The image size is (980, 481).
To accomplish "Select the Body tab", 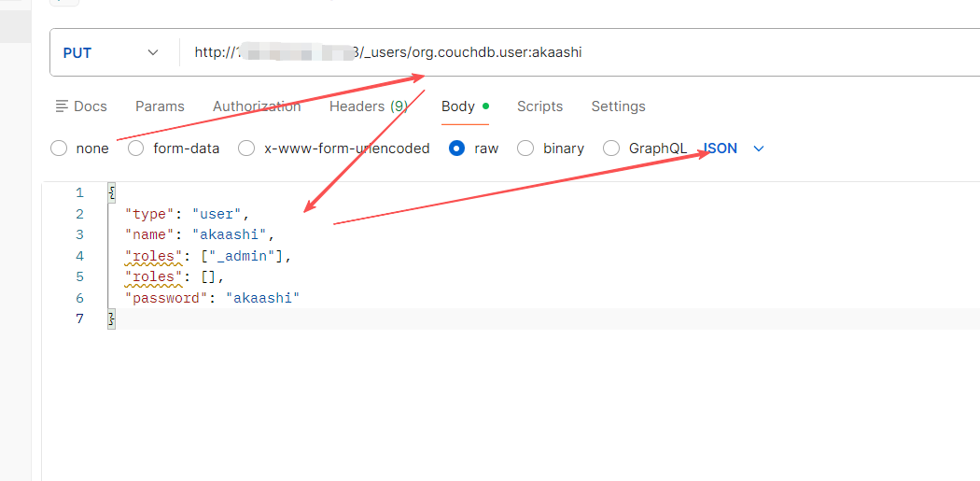I will tap(465, 106).
